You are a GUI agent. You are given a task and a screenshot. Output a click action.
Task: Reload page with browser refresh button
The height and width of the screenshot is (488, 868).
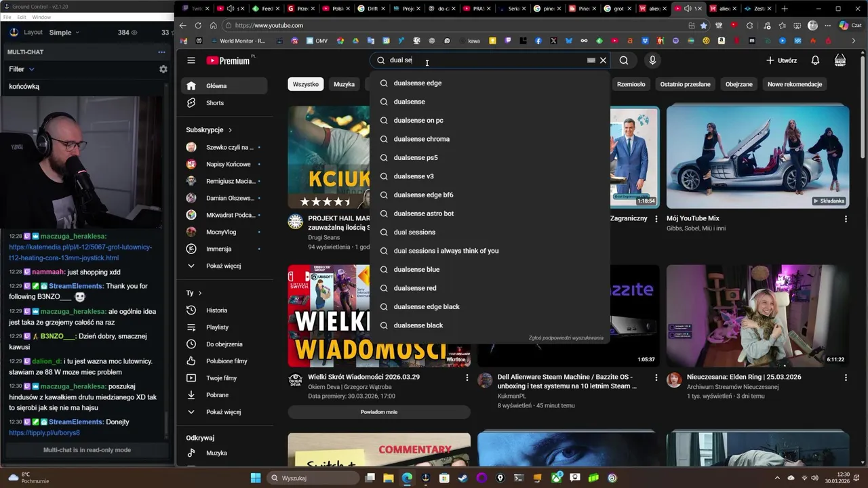[x=198, y=25]
